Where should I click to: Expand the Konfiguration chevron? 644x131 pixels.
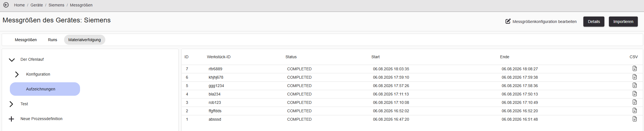pyautogui.click(x=17, y=74)
